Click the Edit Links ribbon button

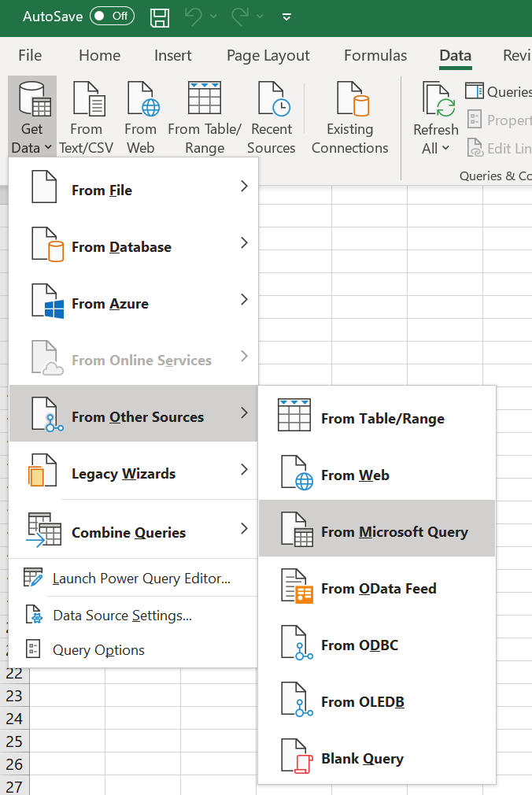(x=499, y=149)
